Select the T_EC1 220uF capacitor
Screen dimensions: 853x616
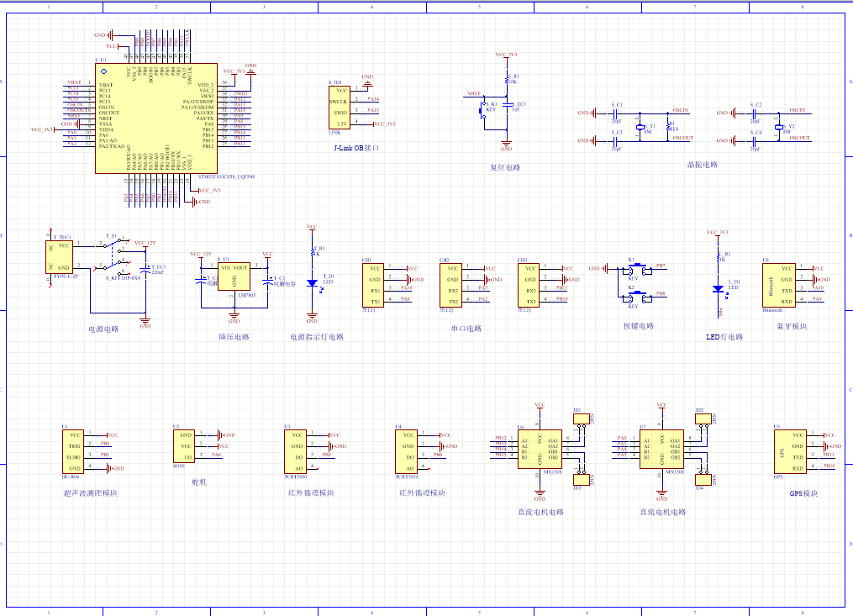coord(145,270)
